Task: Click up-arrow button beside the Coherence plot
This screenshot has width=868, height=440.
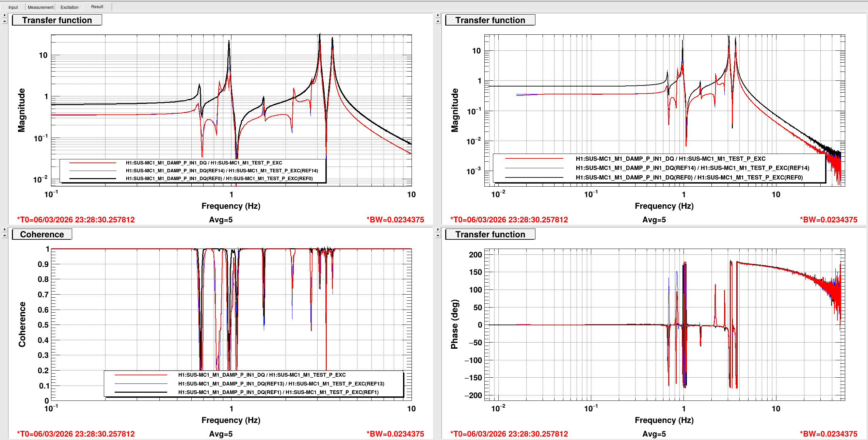Action: (4, 235)
